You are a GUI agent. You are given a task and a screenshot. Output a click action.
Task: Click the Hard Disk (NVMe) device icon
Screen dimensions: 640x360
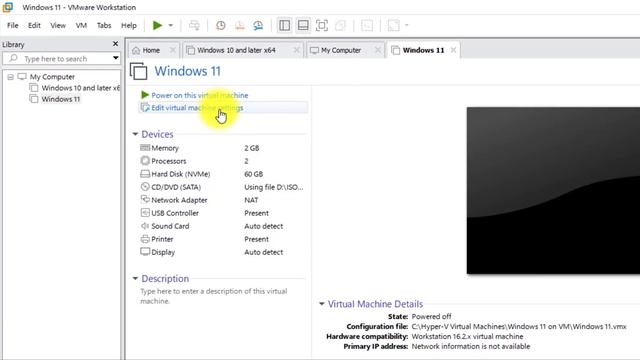pyautogui.click(x=145, y=174)
